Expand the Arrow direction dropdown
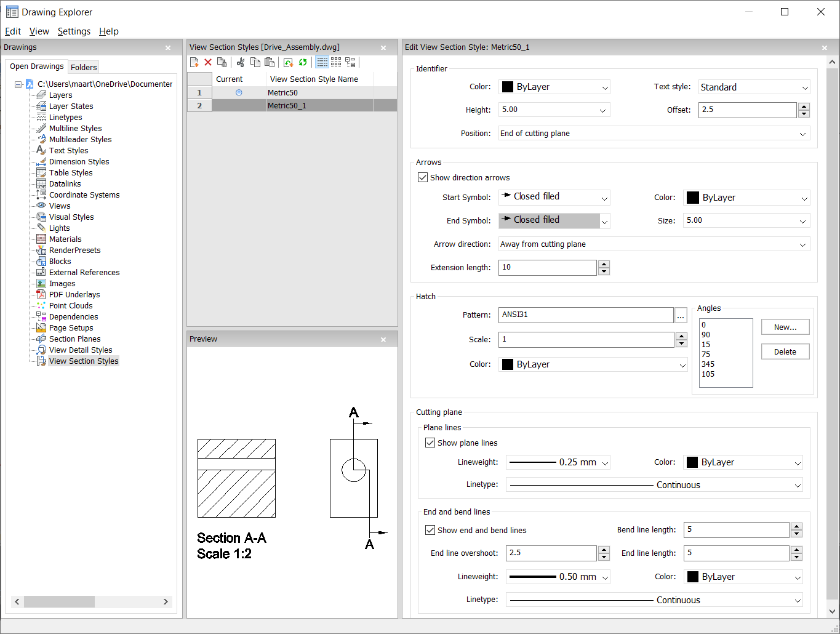 pyautogui.click(x=802, y=244)
